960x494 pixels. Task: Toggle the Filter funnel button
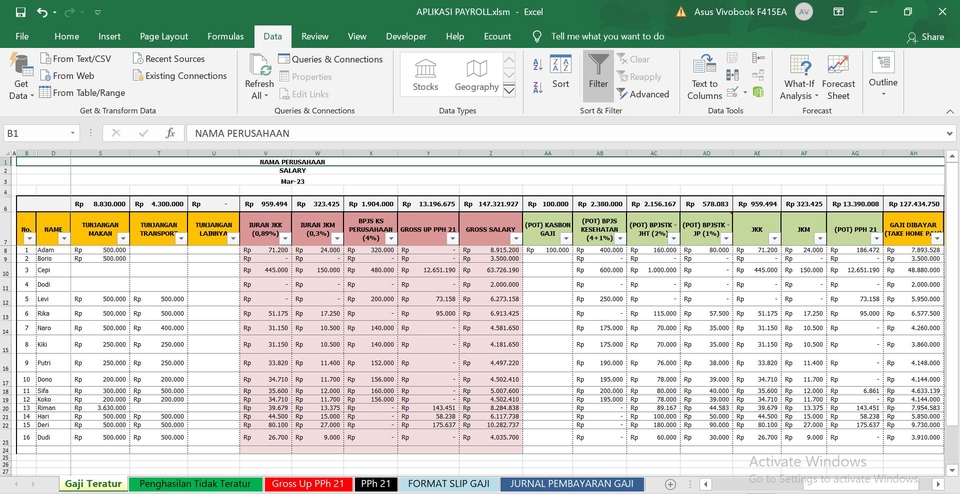coord(598,76)
